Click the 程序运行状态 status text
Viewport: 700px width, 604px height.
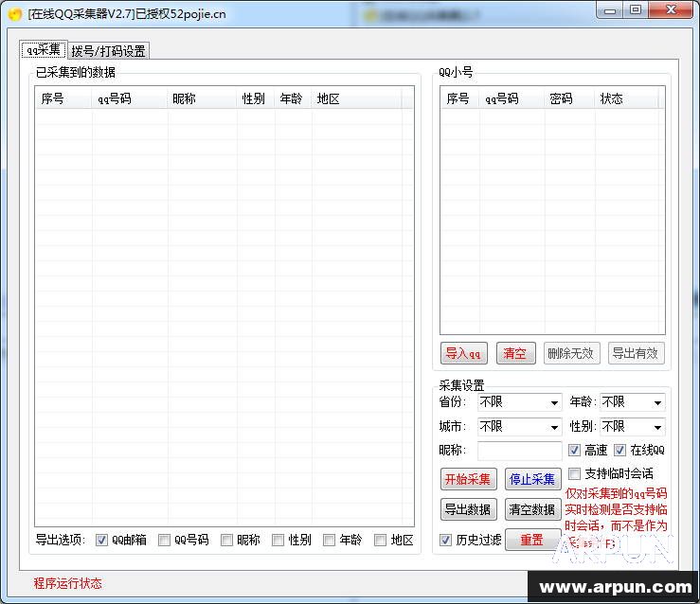pyautogui.click(x=68, y=583)
